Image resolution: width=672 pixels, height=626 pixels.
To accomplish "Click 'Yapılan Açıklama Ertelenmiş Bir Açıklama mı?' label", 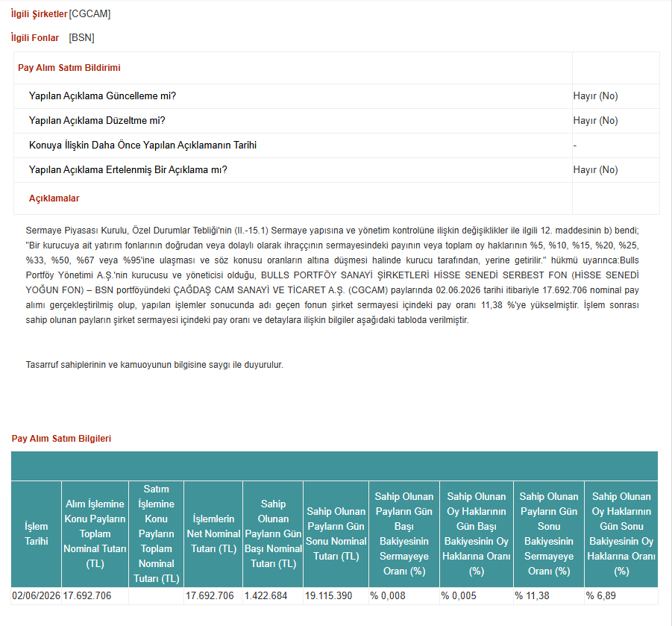I will [x=128, y=170].
